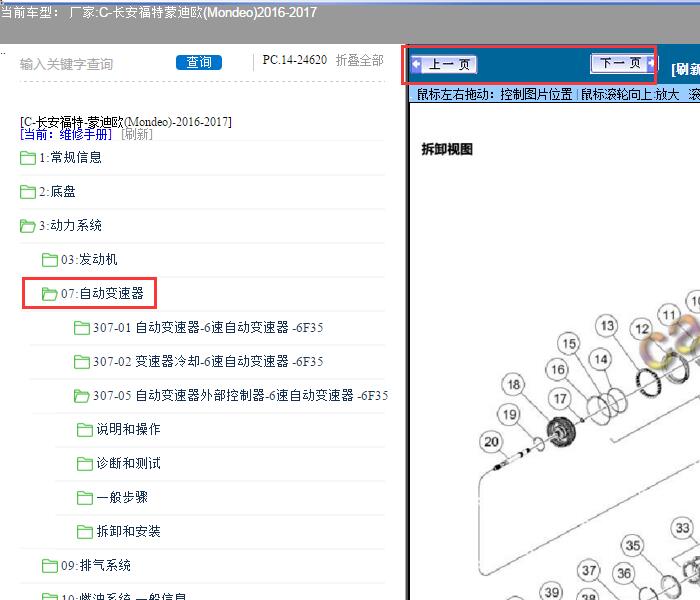Click part callout 20 in the diagram
This screenshot has height=600, width=700.
coord(491,442)
